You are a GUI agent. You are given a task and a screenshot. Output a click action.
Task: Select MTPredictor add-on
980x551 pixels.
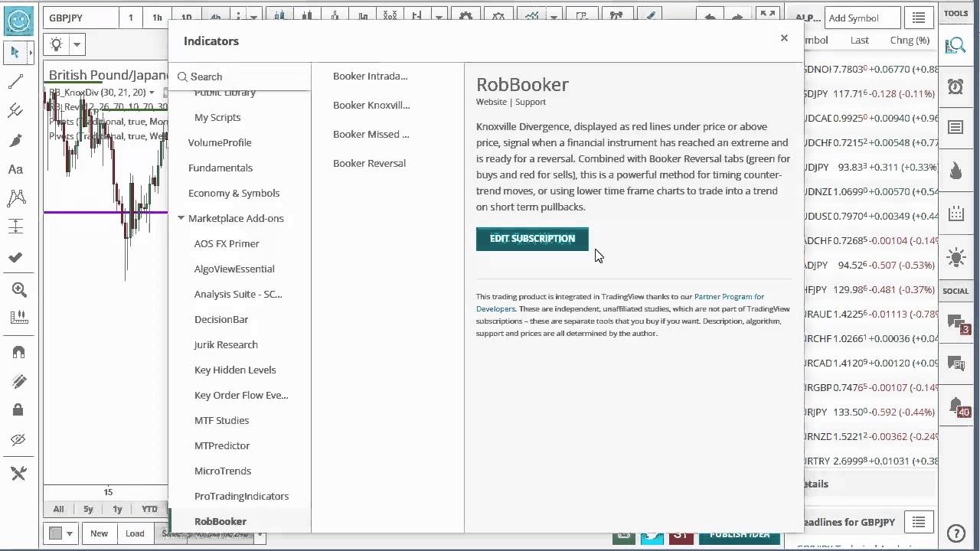coord(222,445)
